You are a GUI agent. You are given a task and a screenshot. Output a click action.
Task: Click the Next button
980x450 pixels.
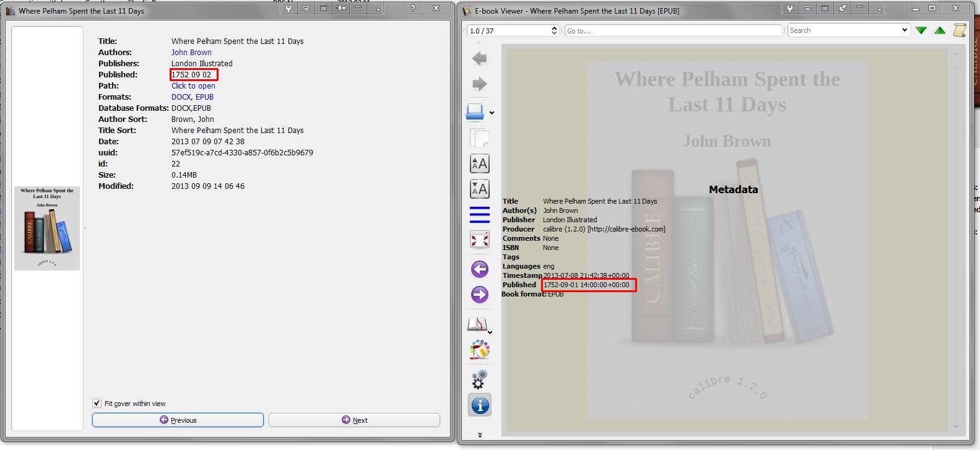click(354, 420)
